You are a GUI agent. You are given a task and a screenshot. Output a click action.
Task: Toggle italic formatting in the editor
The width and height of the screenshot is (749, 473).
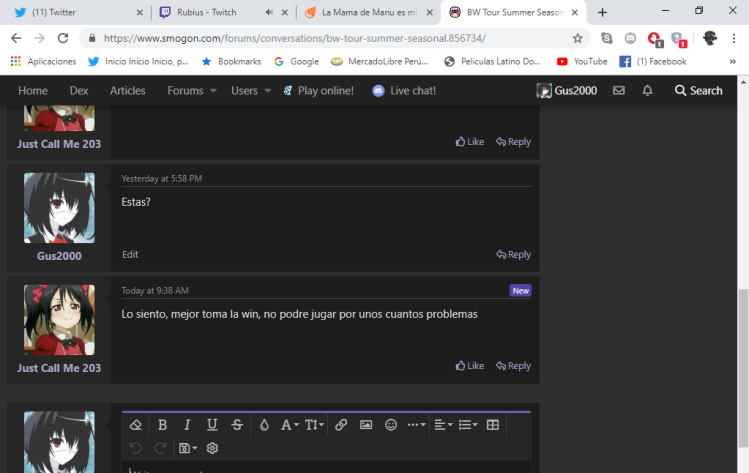(187, 425)
